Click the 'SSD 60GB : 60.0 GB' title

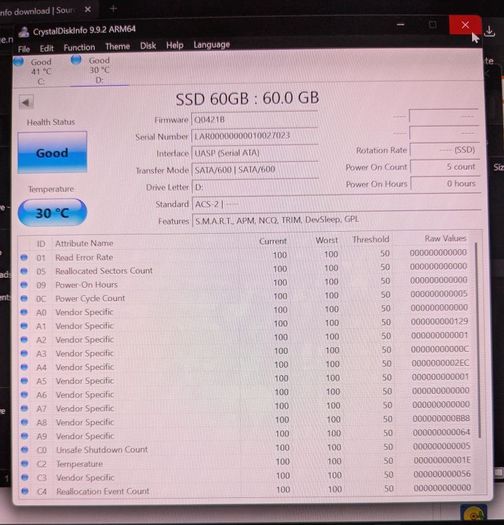point(247,98)
